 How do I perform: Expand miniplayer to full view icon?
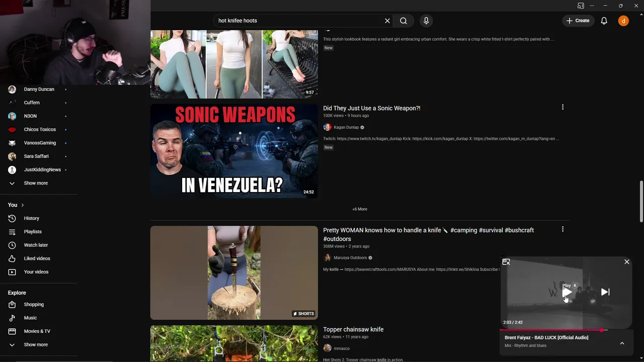coord(506,262)
